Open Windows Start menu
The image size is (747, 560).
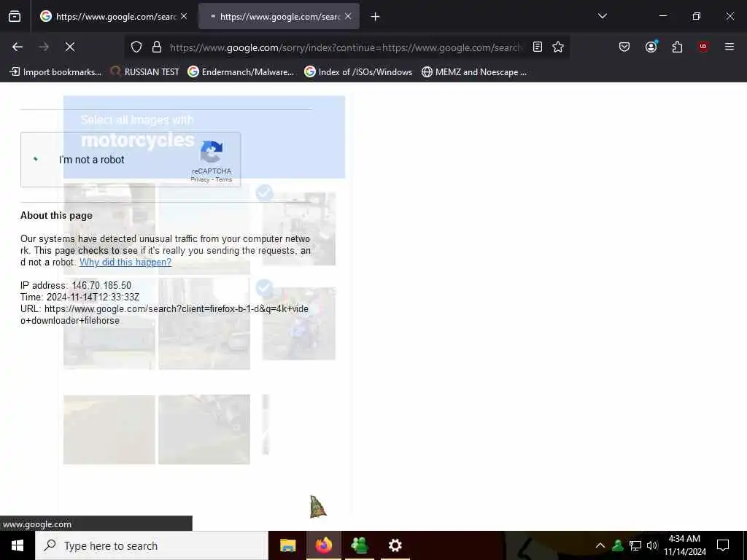[x=18, y=545]
